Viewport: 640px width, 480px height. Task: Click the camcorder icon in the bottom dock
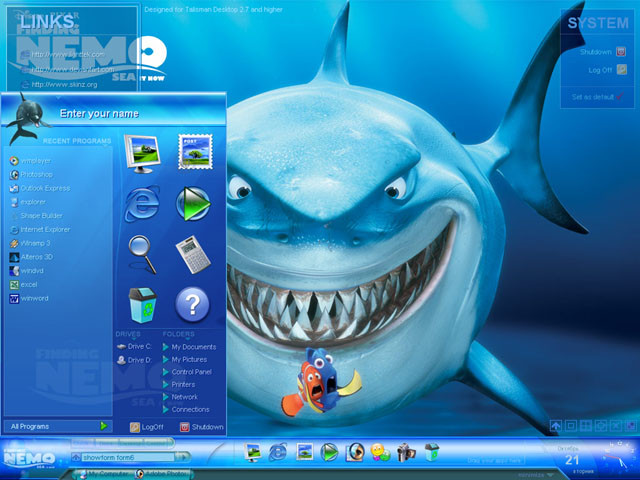point(406,452)
